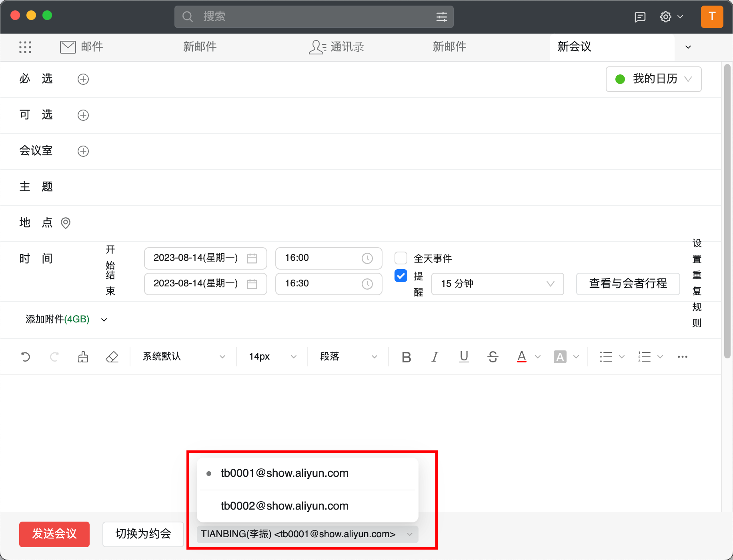Uncheck the 提醒 reminder checkbox
Viewport: 733px width, 560px height.
401,276
